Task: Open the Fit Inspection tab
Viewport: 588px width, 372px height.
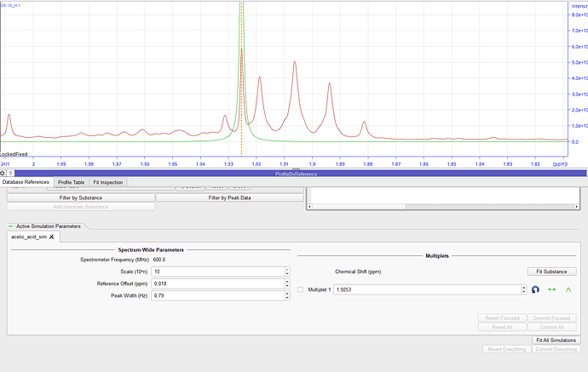Action: [107, 182]
